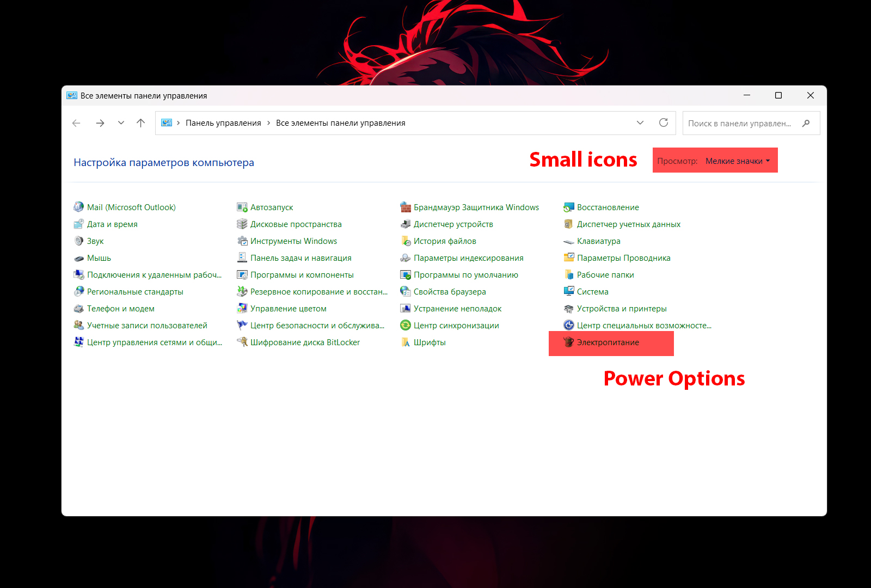Image resolution: width=871 pixels, height=588 pixels.
Task: Click the Система monitor icon
Action: click(568, 291)
